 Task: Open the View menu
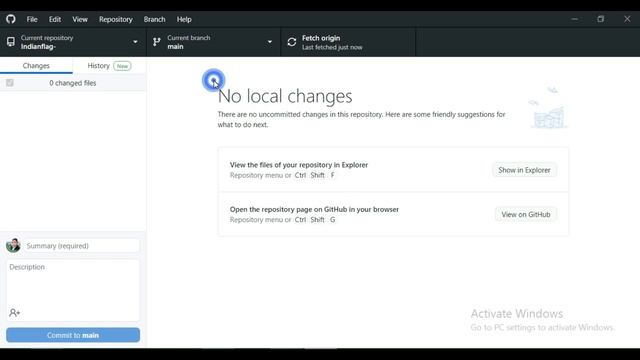tap(80, 19)
